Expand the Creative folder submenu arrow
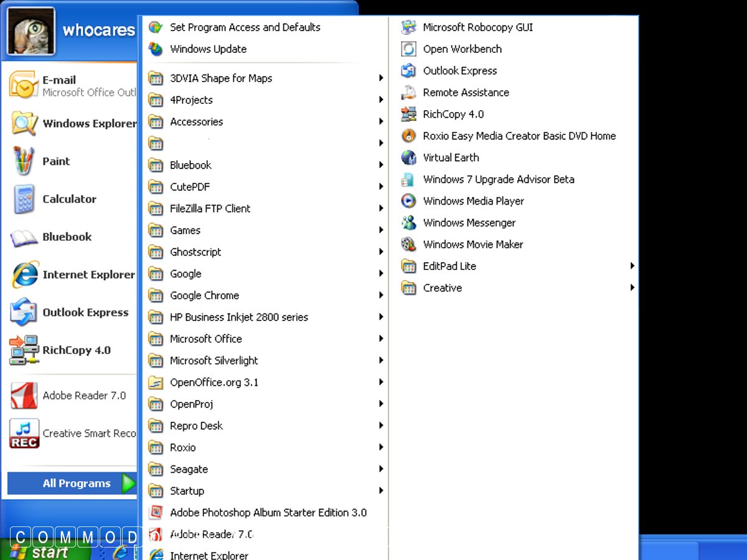747x560 pixels. click(632, 288)
